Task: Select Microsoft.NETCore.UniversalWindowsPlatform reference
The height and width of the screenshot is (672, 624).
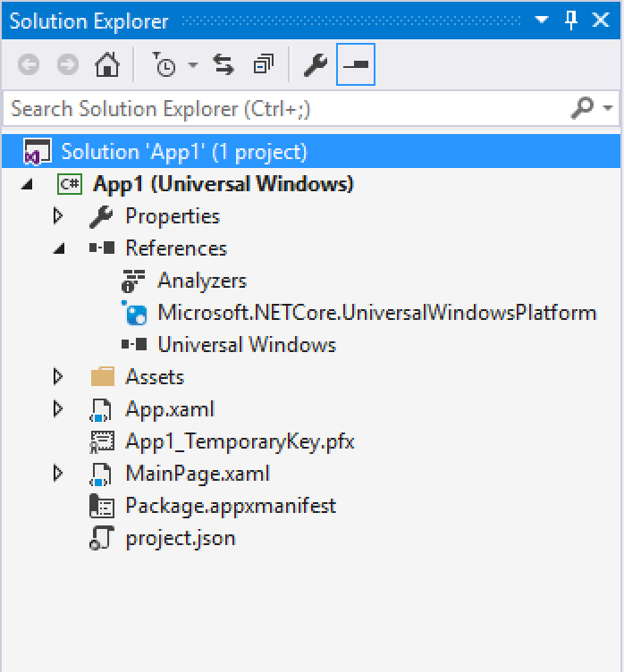Action: pyautogui.click(x=375, y=313)
